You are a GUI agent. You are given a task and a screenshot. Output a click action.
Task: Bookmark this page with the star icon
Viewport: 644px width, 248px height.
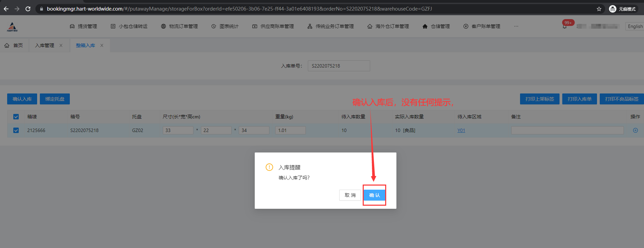pos(599,9)
